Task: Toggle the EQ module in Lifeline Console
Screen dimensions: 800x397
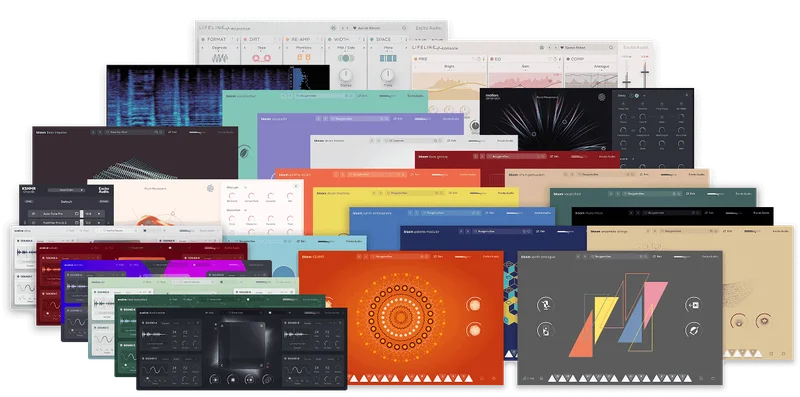Action: pos(492,59)
